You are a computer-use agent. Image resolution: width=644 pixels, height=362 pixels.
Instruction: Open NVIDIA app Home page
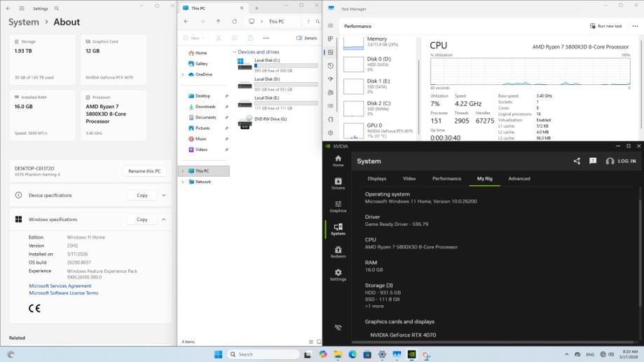pyautogui.click(x=338, y=161)
